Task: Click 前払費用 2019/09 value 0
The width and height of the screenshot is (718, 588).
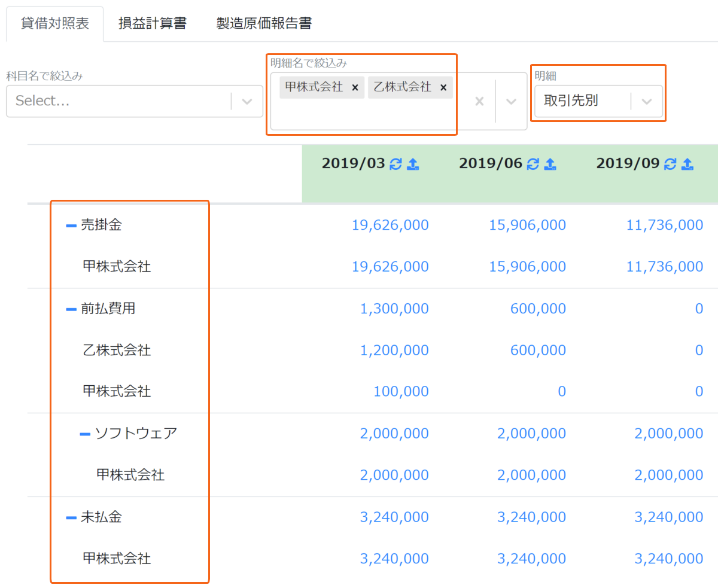Action: point(699,309)
